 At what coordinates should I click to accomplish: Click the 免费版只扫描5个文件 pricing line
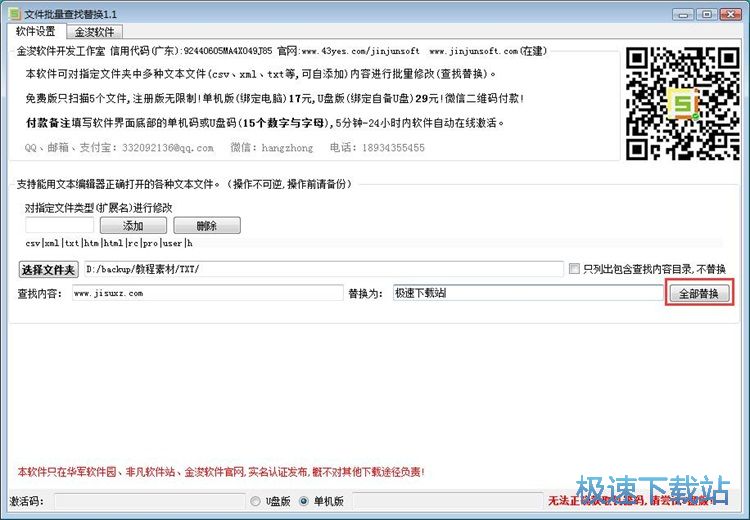point(275,99)
